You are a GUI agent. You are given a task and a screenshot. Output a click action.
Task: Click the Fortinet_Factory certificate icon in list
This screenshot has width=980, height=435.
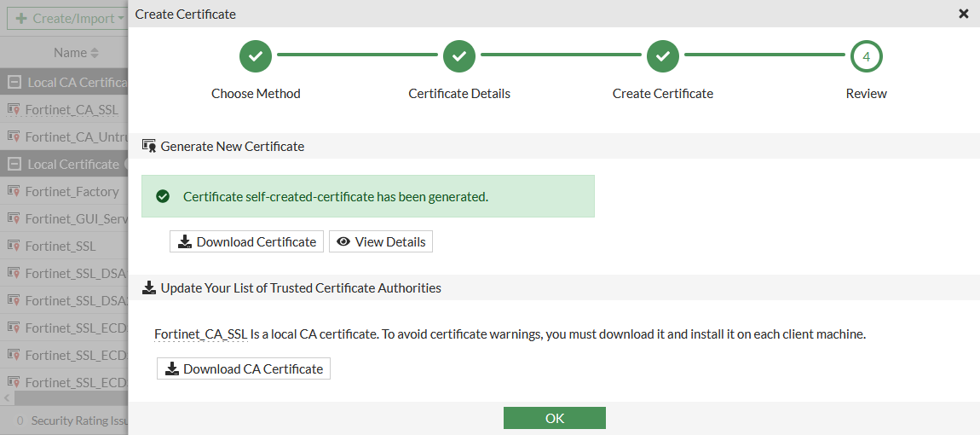click(x=14, y=192)
